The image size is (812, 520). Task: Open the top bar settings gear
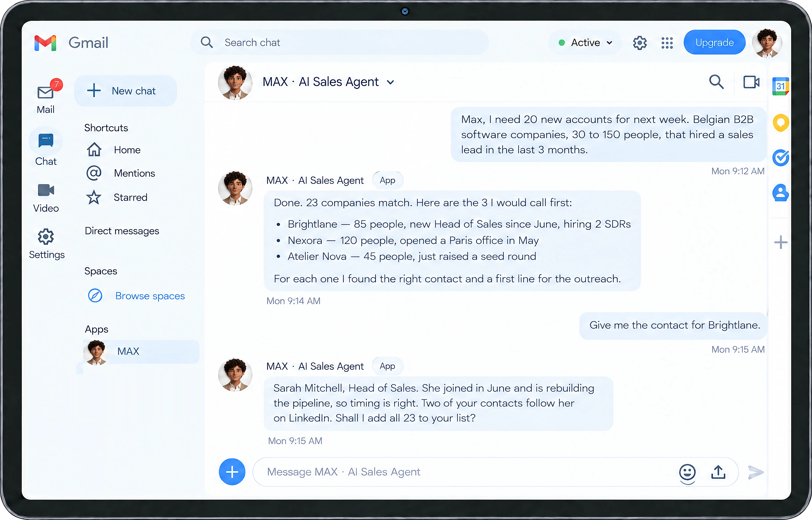click(x=640, y=43)
